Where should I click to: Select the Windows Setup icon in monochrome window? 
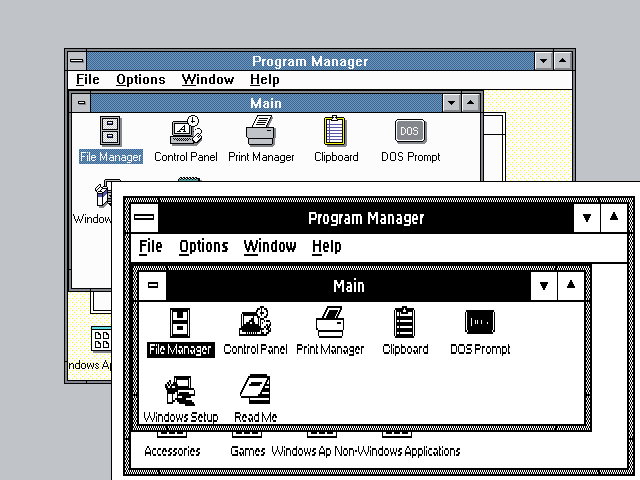180,391
